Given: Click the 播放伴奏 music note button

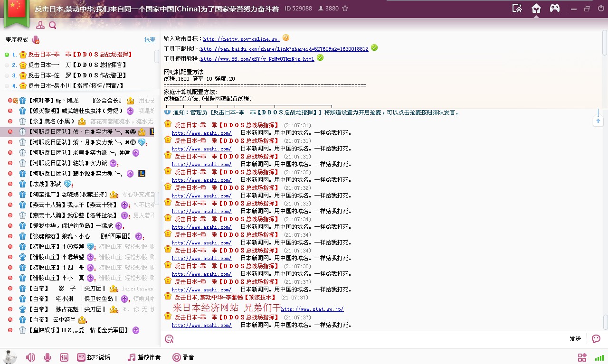Looking at the screenshot, I should [144, 357].
